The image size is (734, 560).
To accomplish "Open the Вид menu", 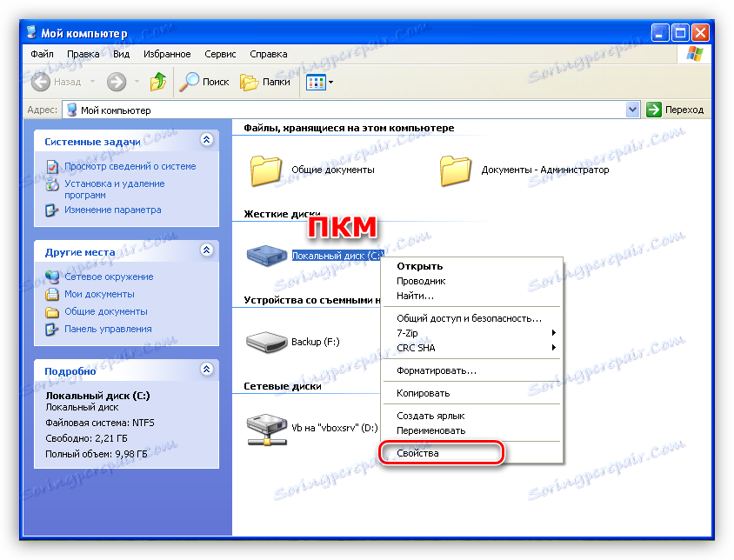I will (x=121, y=54).
